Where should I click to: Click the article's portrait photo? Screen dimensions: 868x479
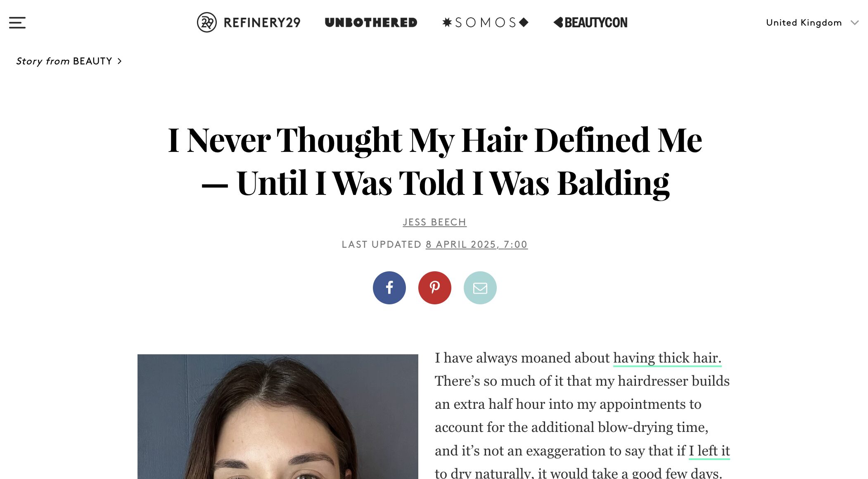(x=277, y=416)
